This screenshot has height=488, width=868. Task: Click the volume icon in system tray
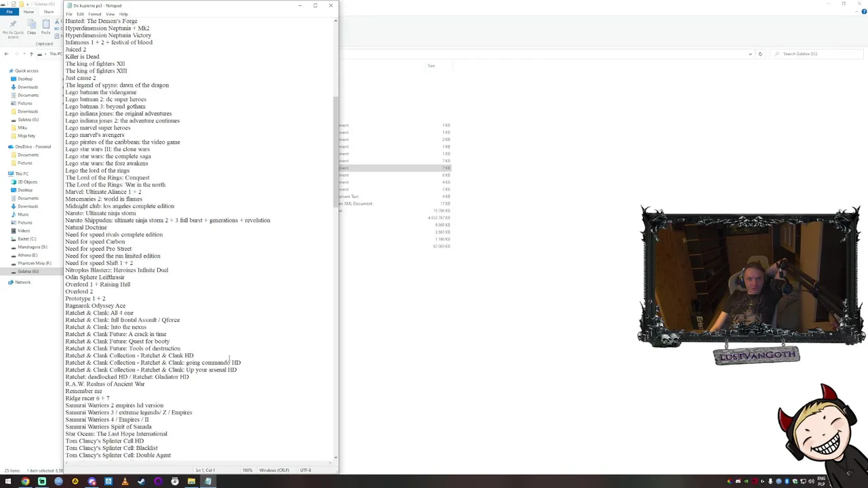click(x=811, y=482)
